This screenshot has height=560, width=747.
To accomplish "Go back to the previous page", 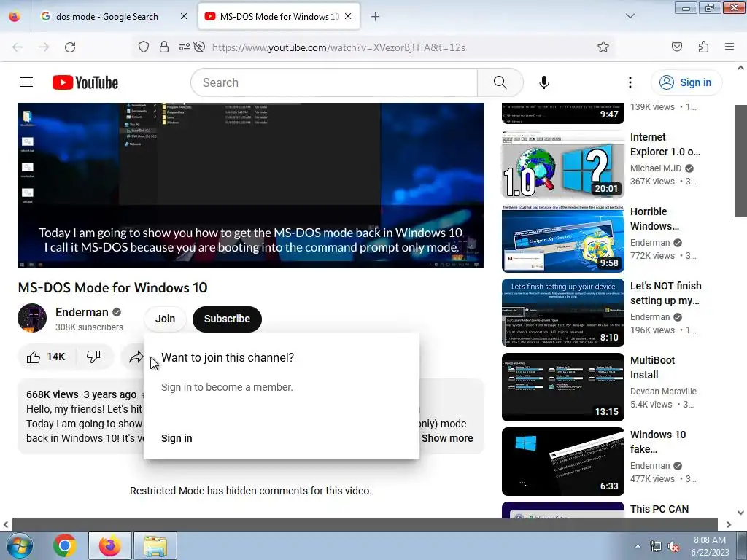I will click(x=18, y=47).
